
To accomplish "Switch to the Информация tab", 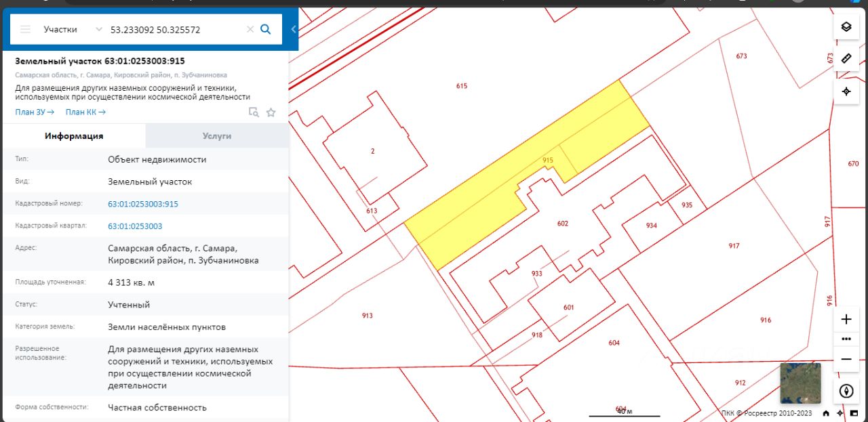I will pyautogui.click(x=74, y=135).
